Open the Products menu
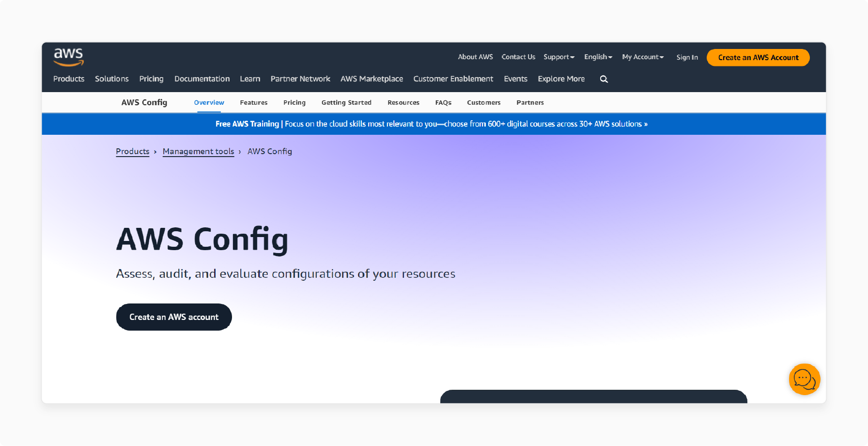Screen dimensions: 868x446 tap(69, 79)
